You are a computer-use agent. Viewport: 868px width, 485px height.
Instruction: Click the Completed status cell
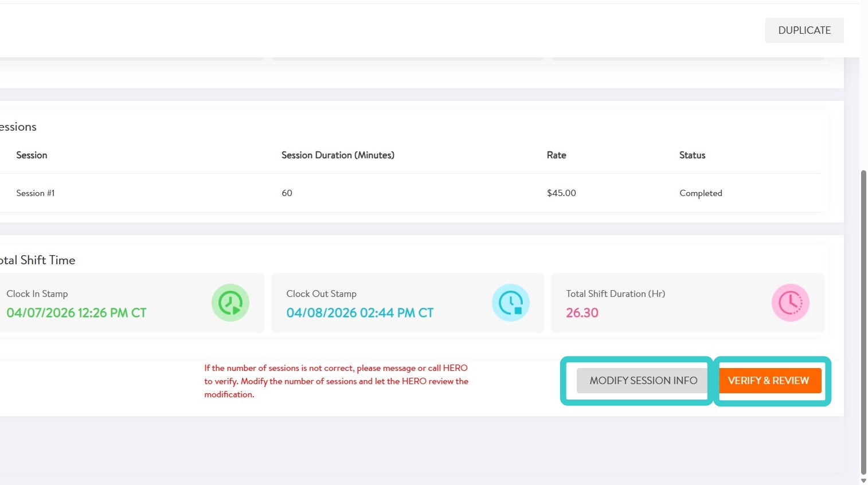(701, 193)
